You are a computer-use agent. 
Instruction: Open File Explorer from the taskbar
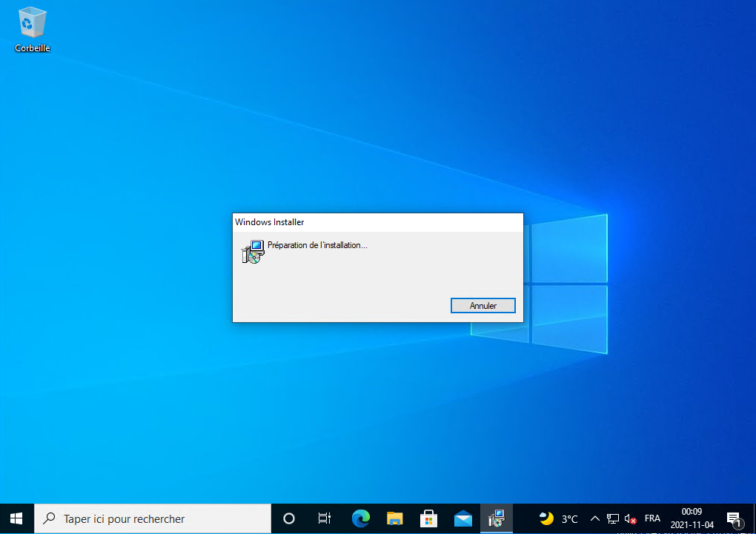pos(394,518)
